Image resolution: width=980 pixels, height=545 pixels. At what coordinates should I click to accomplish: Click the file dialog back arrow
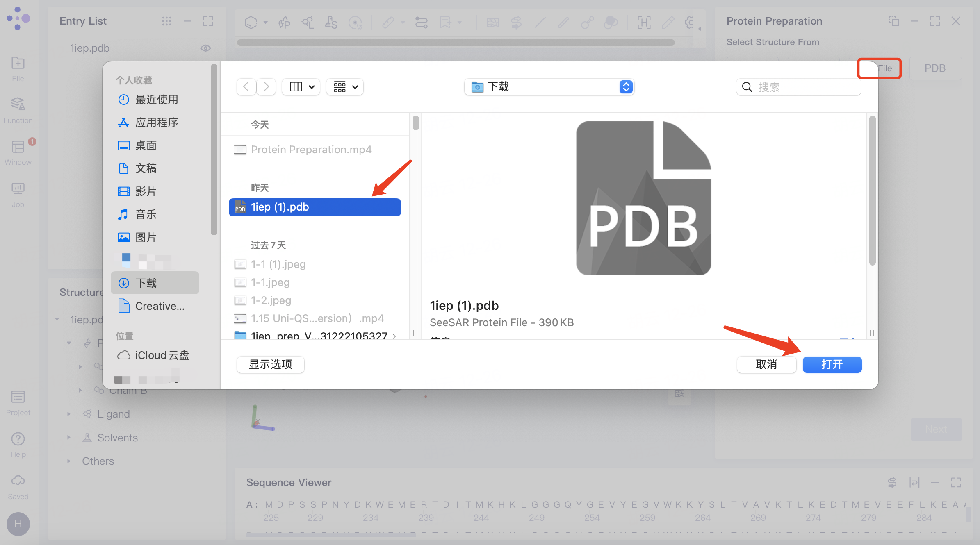(246, 87)
